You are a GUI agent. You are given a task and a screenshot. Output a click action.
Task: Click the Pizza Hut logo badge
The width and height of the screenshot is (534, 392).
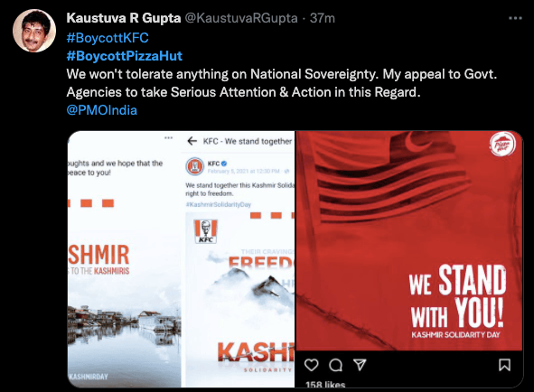click(x=502, y=144)
